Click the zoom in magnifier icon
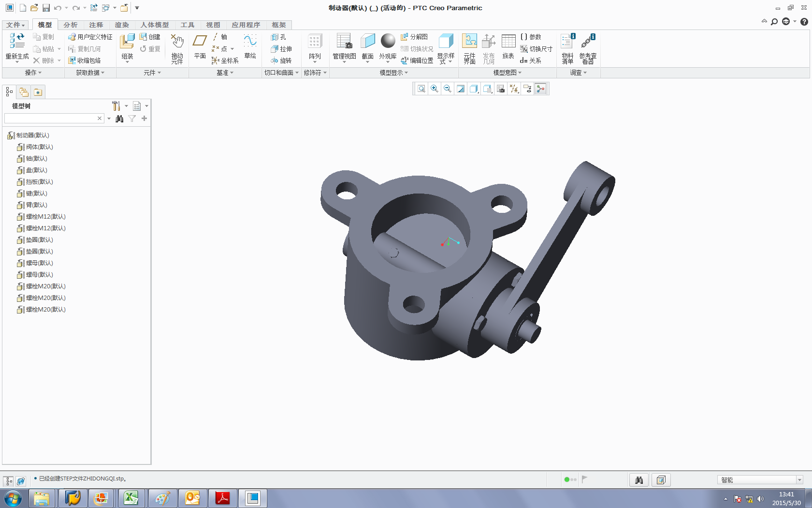 pos(435,89)
